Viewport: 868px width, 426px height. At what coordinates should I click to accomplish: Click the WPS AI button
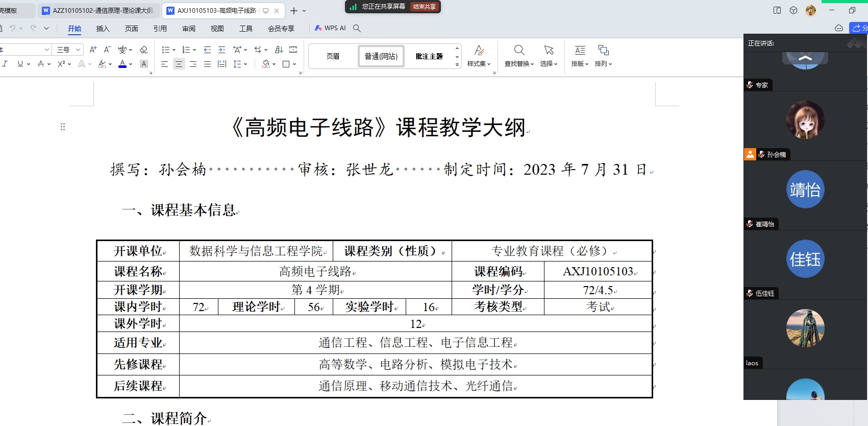(330, 28)
